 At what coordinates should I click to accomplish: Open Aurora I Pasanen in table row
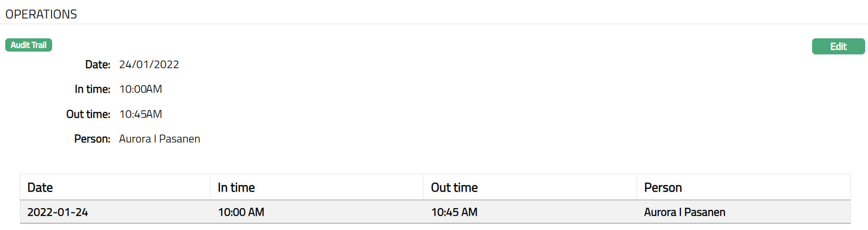point(684,212)
